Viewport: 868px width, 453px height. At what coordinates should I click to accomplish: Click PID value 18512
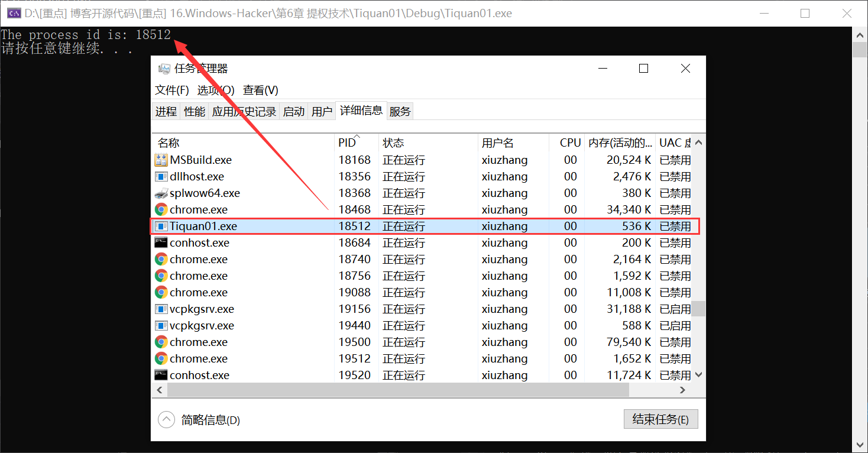355,226
